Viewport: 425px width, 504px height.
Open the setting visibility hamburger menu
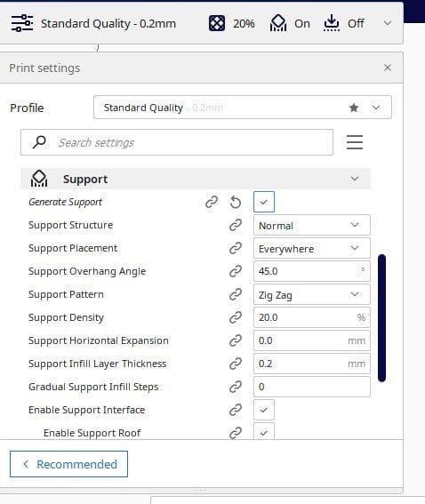(x=355, y=142)
